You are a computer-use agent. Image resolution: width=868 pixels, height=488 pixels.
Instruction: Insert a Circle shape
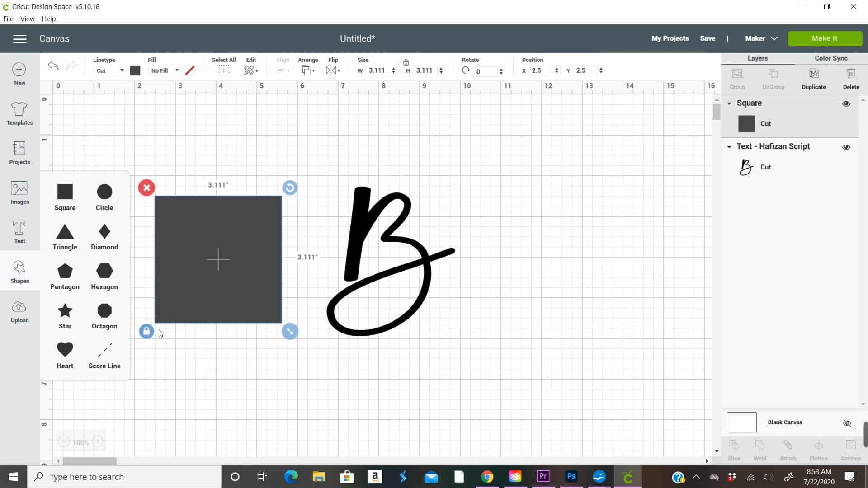click(x=104, y=197)
